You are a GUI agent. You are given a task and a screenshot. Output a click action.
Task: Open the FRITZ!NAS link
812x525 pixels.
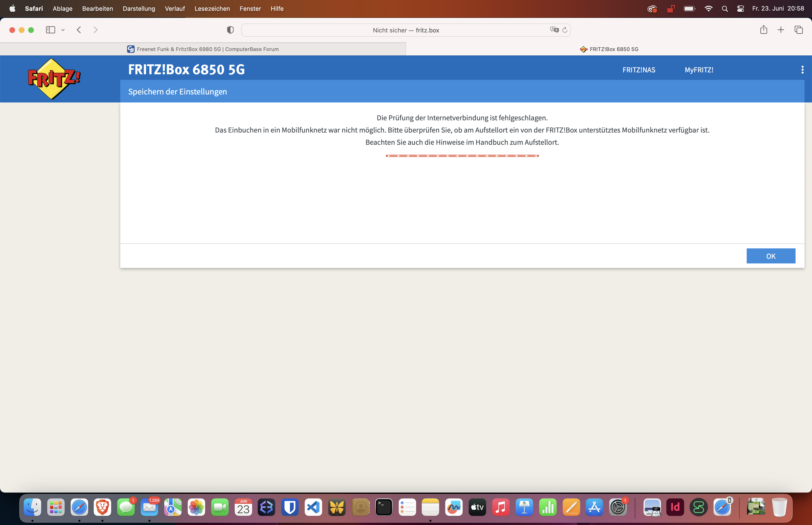[639, 70]
